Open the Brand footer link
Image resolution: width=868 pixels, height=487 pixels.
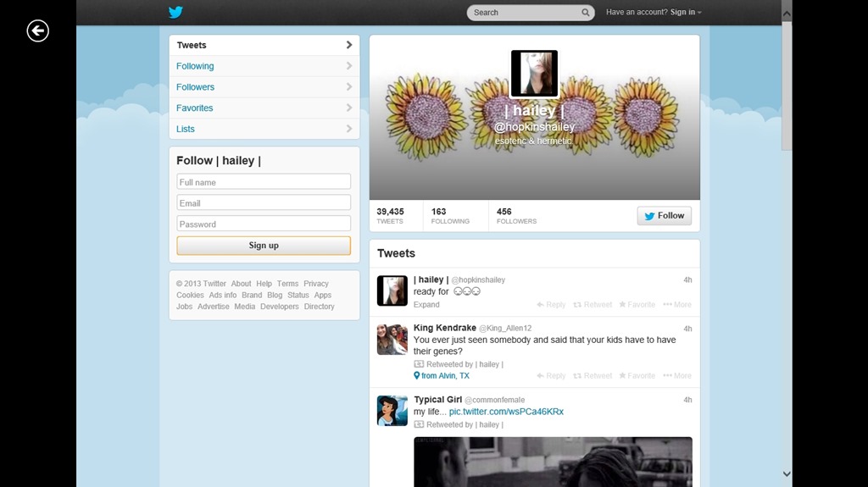(x=252, y=295)
